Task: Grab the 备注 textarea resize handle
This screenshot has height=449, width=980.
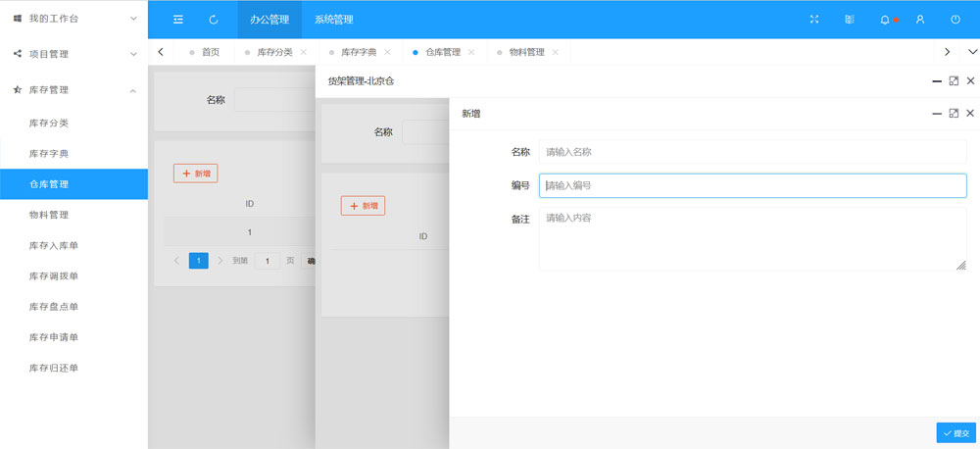Action: coord(961,265)
